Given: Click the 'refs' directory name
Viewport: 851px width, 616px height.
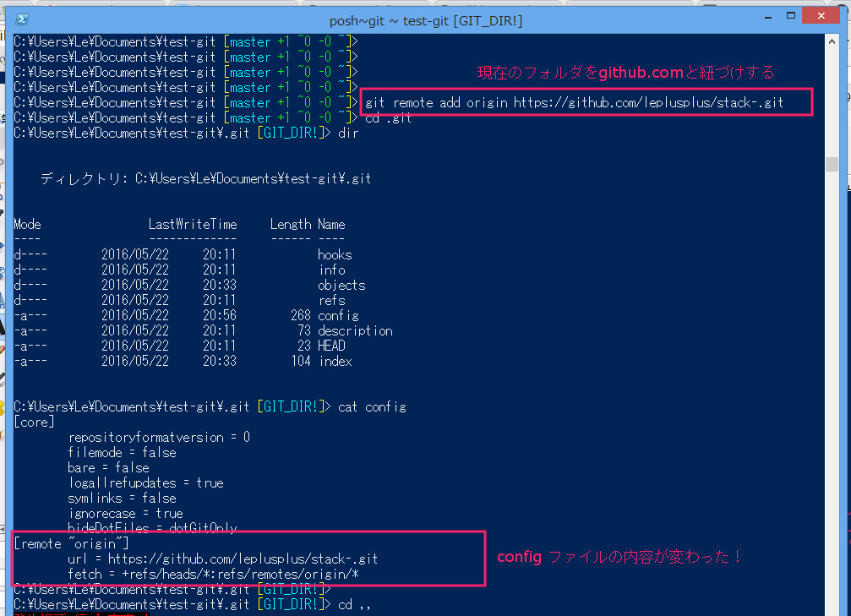Looking at the screenshot, I should 331,300.
